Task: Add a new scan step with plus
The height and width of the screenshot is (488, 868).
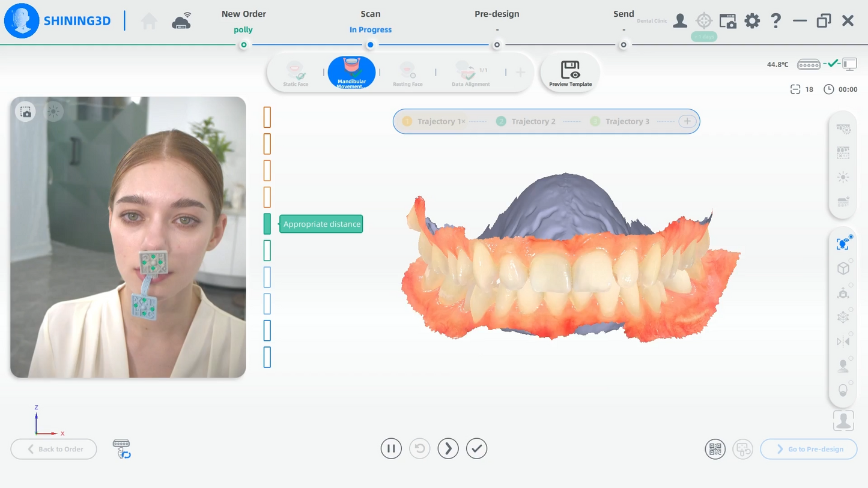Action: coord(520,73)
